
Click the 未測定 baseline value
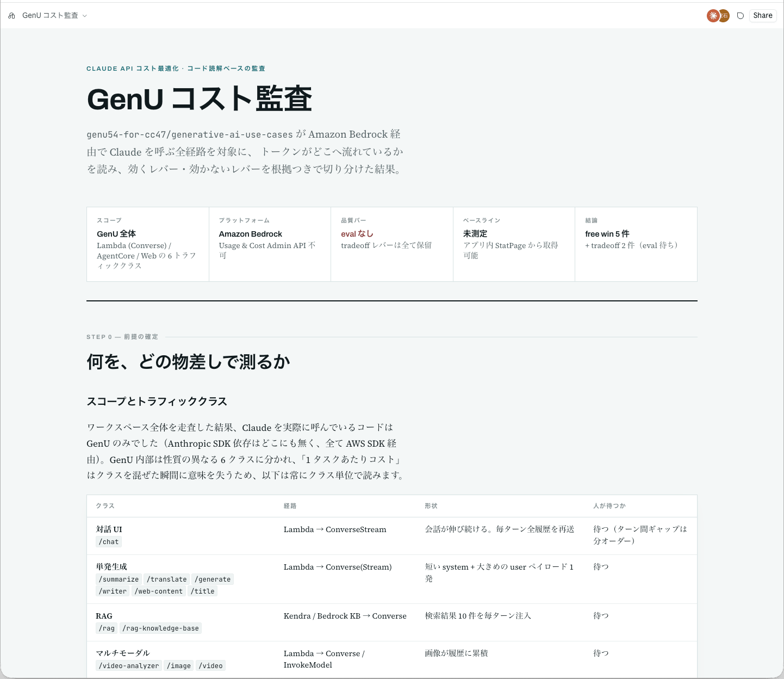(475, 234)
